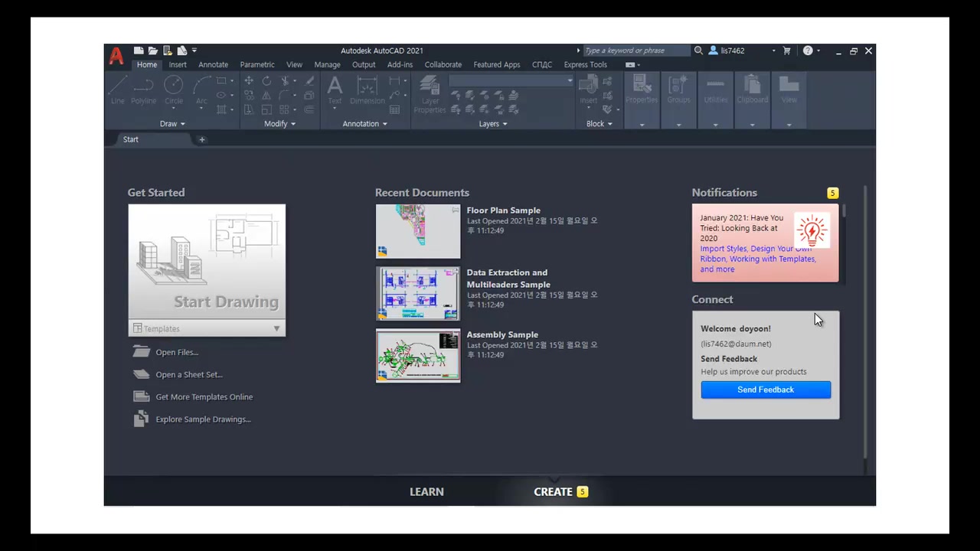The height and width of the screenshot is (551, 980).
Task: Switch to the Annotate ribbon tab
Action: click(x=213, y=65)
